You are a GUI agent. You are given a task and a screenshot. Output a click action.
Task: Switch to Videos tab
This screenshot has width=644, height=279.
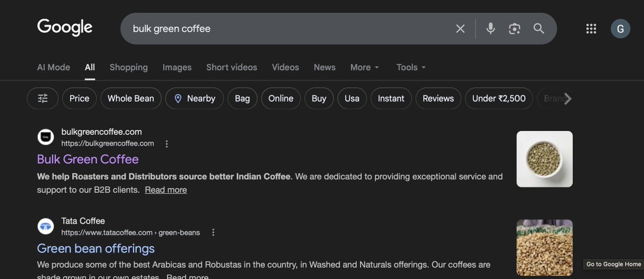pos(285,67)
